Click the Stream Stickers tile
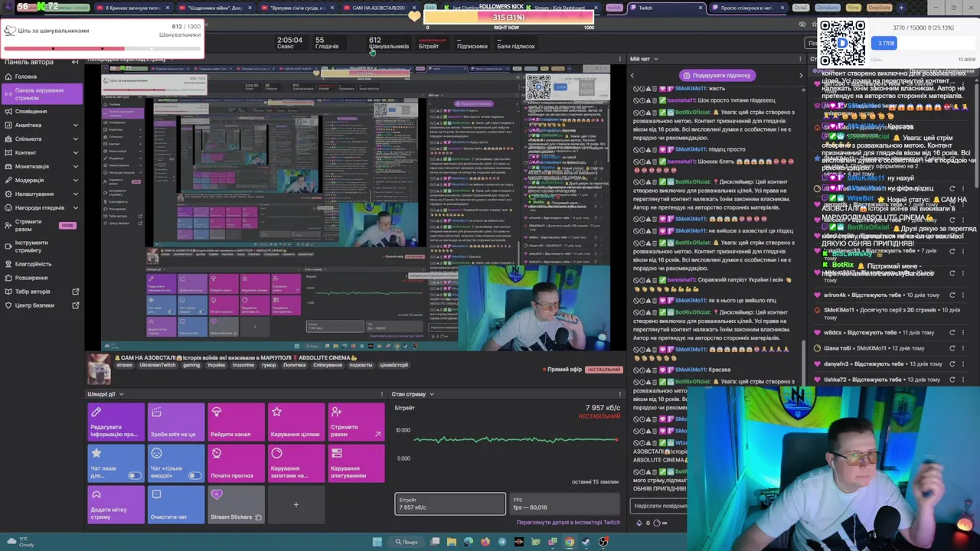 coord(236,504)
